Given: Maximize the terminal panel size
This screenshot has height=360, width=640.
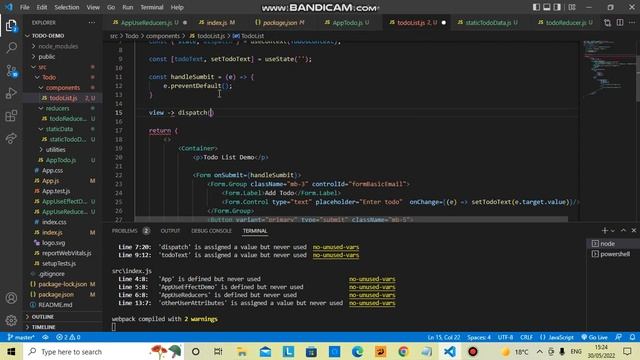Looking at the screenshot, I should coord(623,231).
